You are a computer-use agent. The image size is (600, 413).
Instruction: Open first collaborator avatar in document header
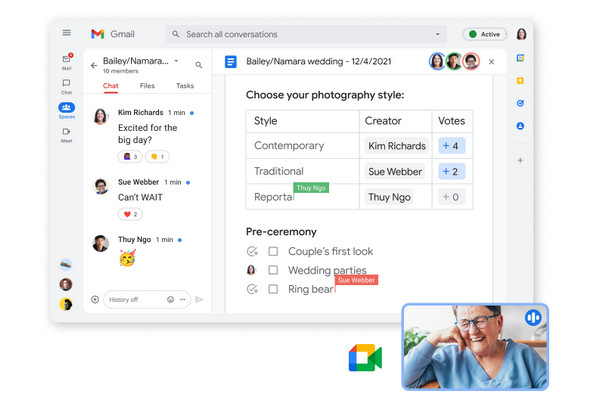[437, 61]
